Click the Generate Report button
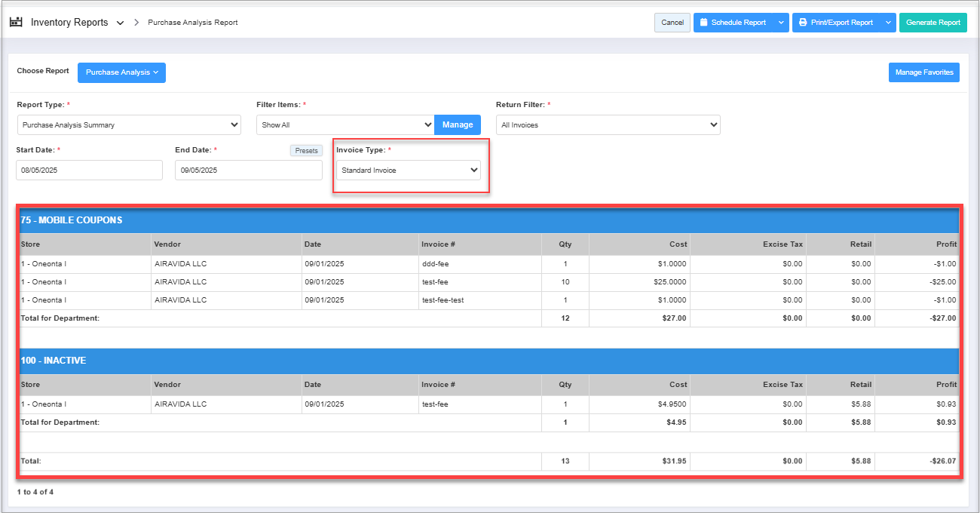Screen dimensions: 980x513 [933, 23]
